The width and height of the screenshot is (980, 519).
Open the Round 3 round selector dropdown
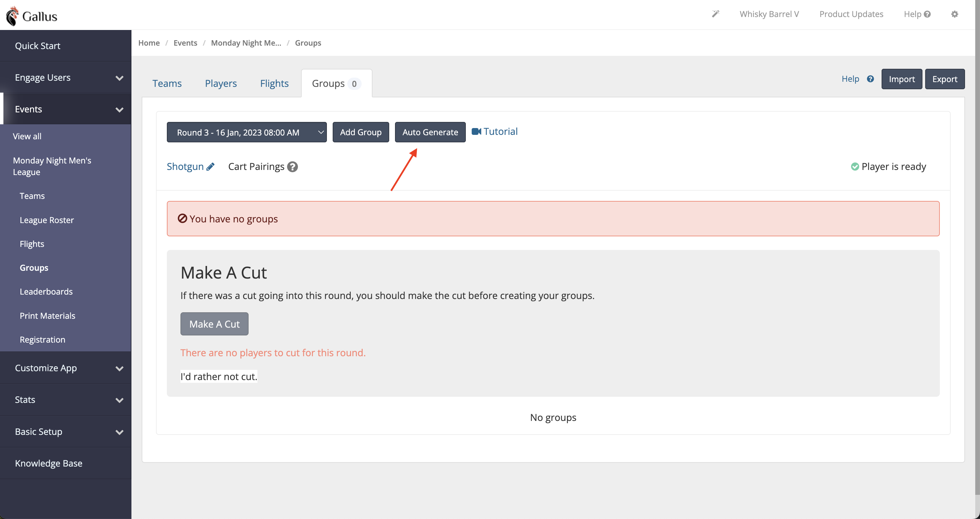247,132
